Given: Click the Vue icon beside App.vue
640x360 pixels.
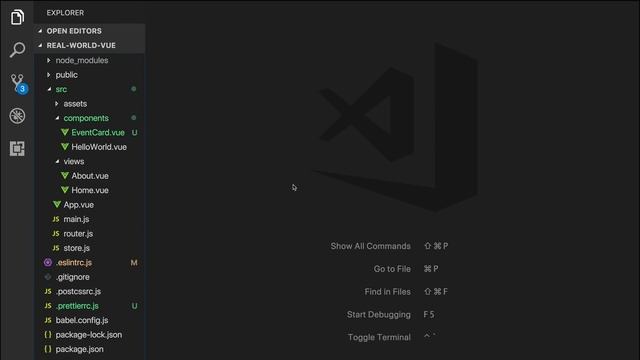Looking at the screenshot, I should 57,204.
